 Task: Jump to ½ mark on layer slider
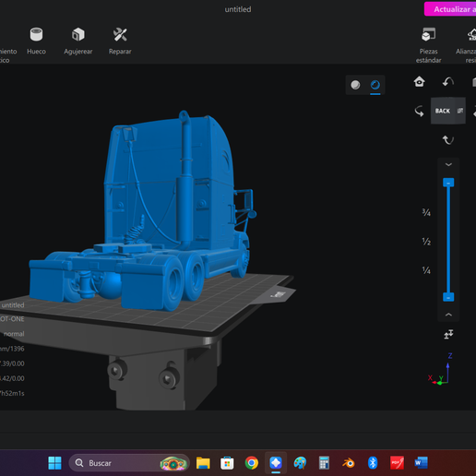426,242
